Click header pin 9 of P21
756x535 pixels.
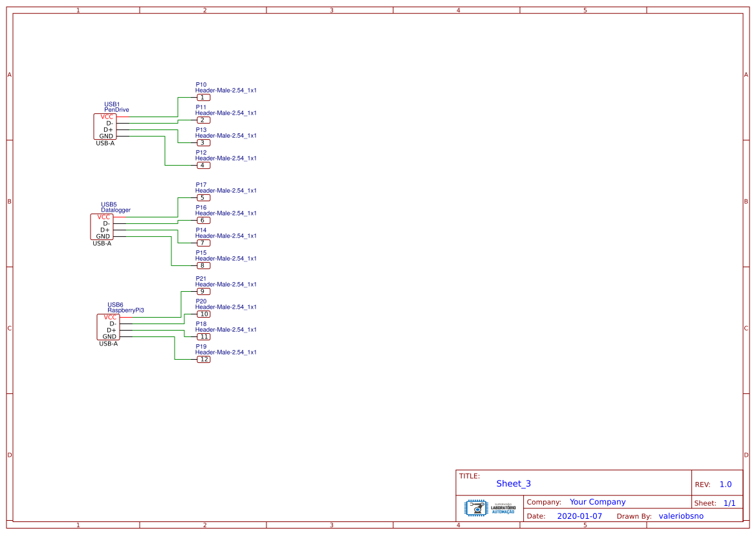pyautogui.click(x=203, y=292)
